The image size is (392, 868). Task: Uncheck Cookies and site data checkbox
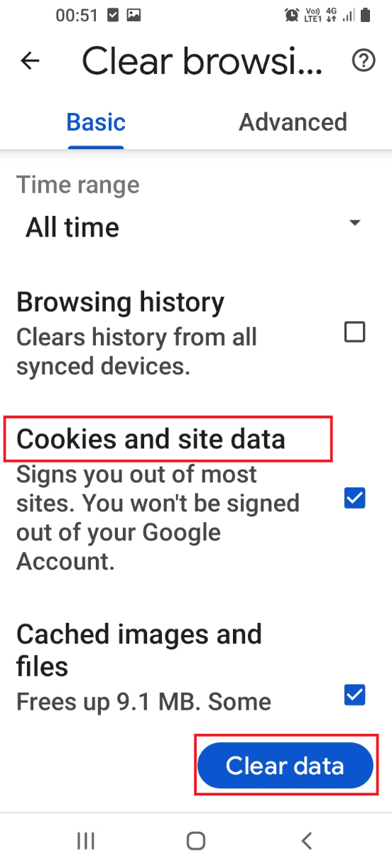354,499
